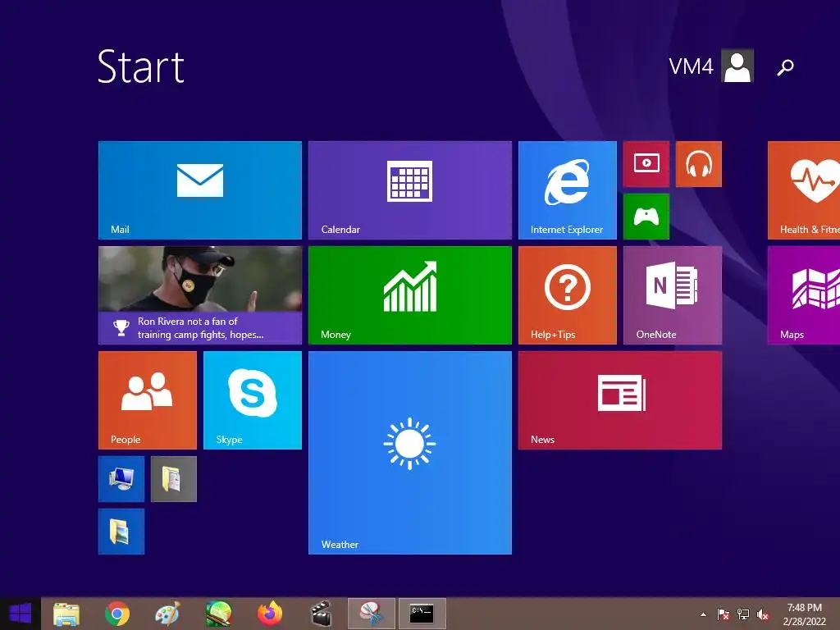Open File Explorer from the taskbar
This screenshot has width=840, height=630.
pyautogui.click(x=66, y=614)
